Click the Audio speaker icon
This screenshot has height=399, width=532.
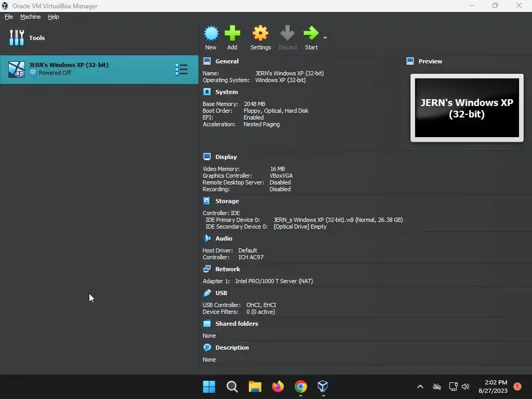207,238
